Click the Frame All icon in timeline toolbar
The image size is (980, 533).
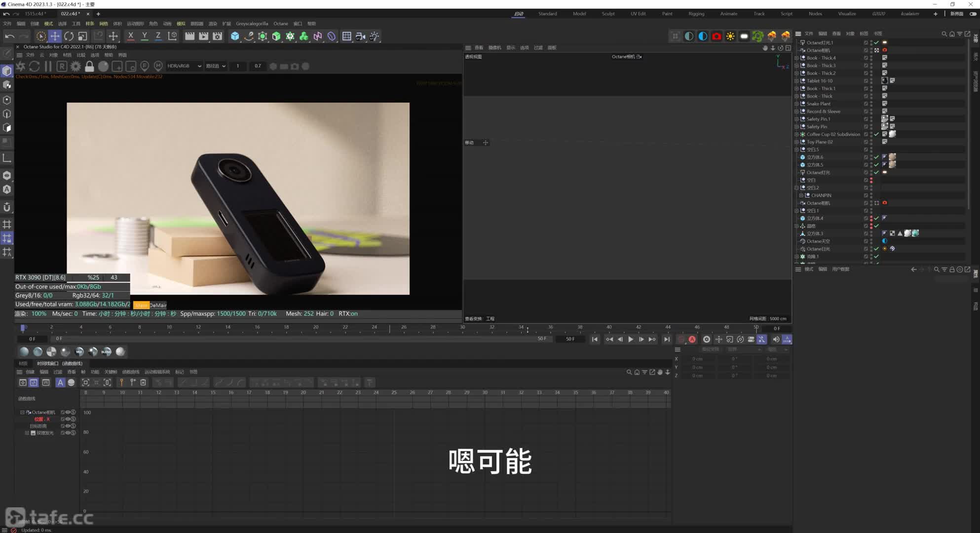point(85,382)
